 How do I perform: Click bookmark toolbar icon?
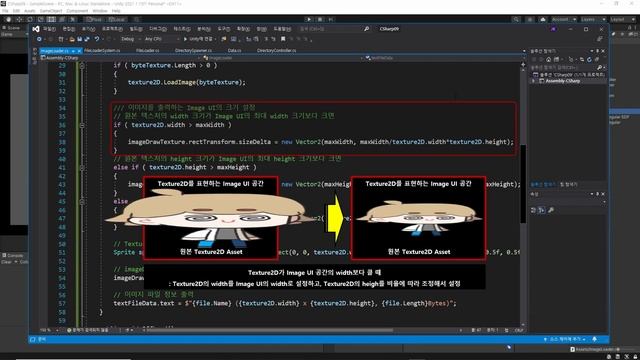[283, 39]
